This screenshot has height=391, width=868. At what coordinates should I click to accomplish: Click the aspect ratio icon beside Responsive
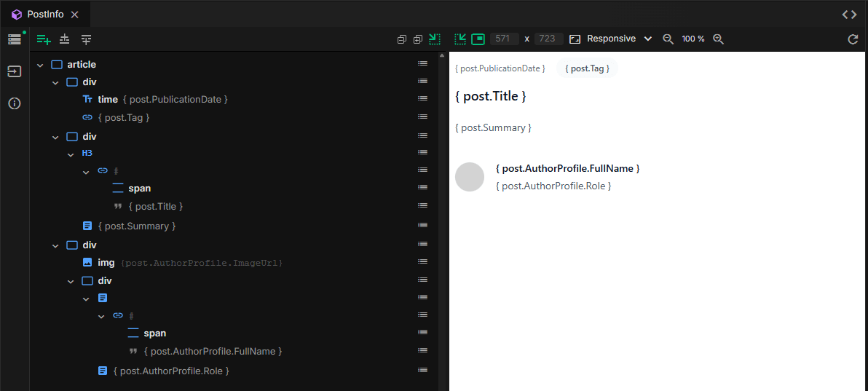point(576,39)
